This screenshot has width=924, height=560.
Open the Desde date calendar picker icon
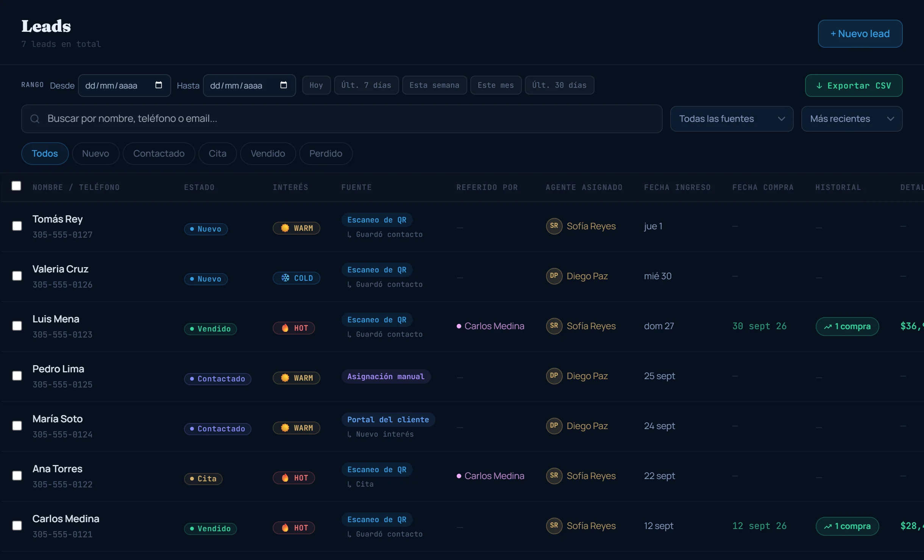[x=159, y=85]
